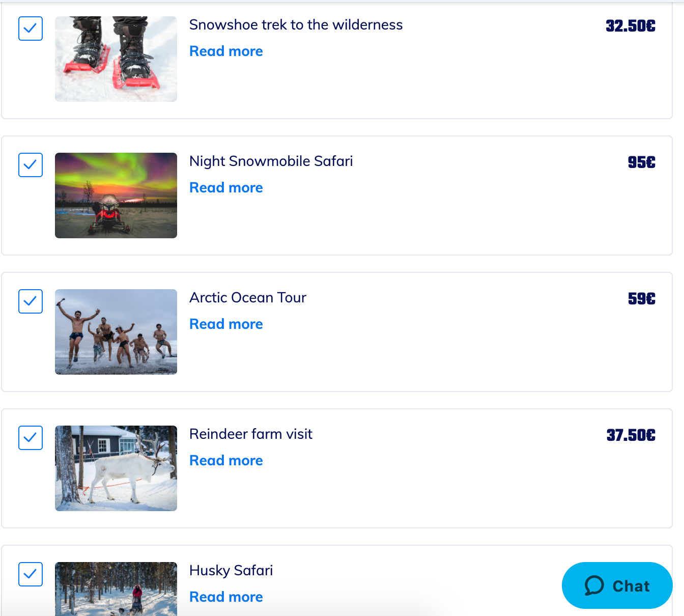
Task: Toggle the Husky Safari checkbox
Action: pyautogui.click(x=31, y=574)
